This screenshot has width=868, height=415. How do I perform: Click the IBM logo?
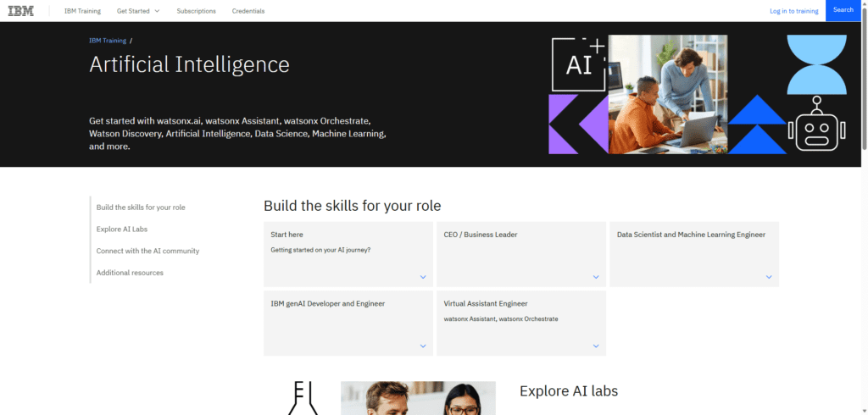tap(21, 10)
